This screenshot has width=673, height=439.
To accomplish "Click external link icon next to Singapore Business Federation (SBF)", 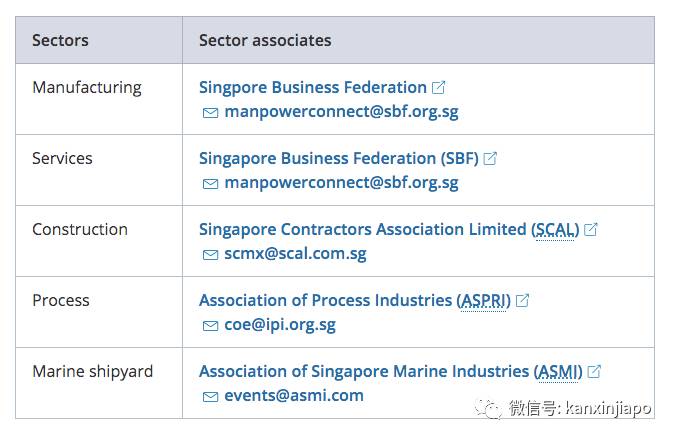I will (x=490, y=159).
